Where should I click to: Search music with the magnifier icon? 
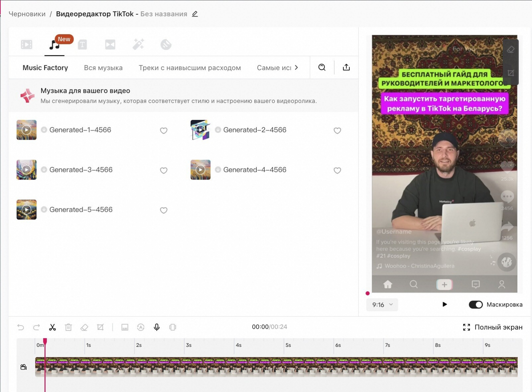click(322, 67)
